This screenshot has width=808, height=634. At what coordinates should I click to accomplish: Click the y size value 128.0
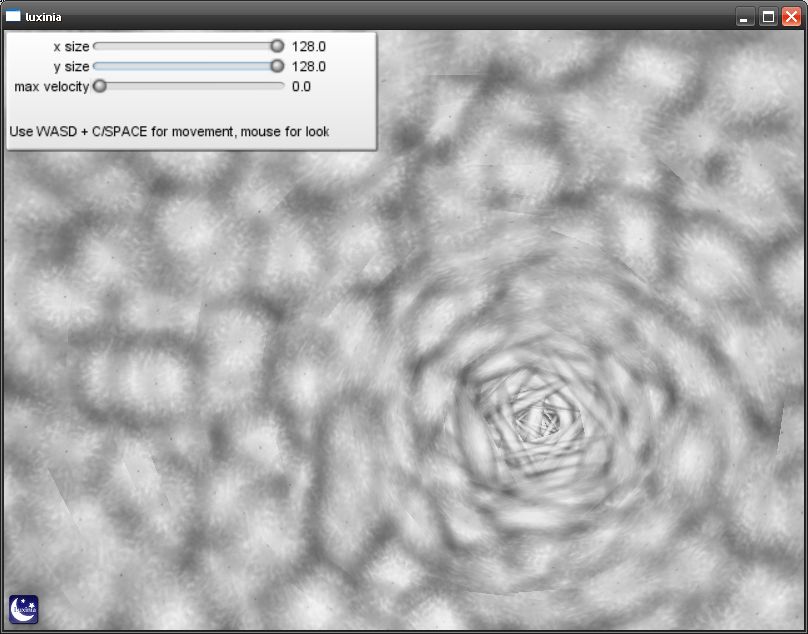(308, 66)
